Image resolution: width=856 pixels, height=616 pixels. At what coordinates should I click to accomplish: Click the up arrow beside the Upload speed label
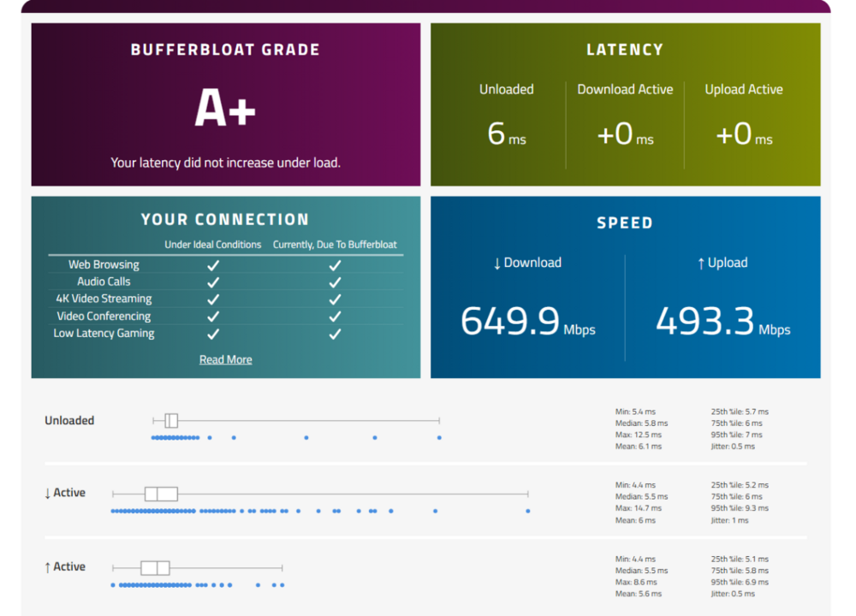(x=701, y=264)
